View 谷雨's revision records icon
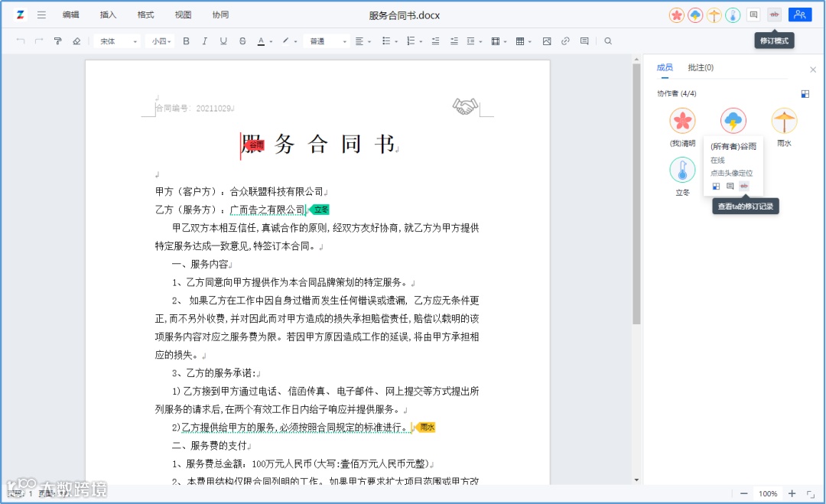The width and height of the screenshot is (826, 504). pyautogui.click(x=744, y=186)
